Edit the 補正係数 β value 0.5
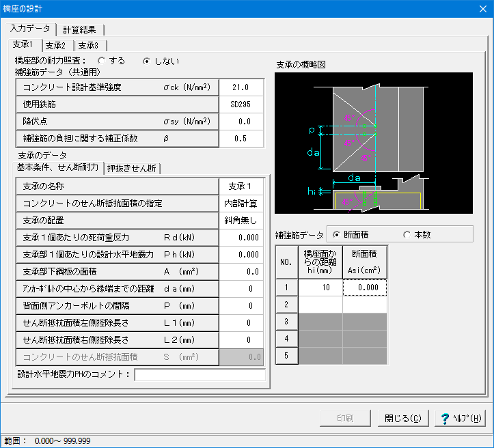 tap(241, 138)
